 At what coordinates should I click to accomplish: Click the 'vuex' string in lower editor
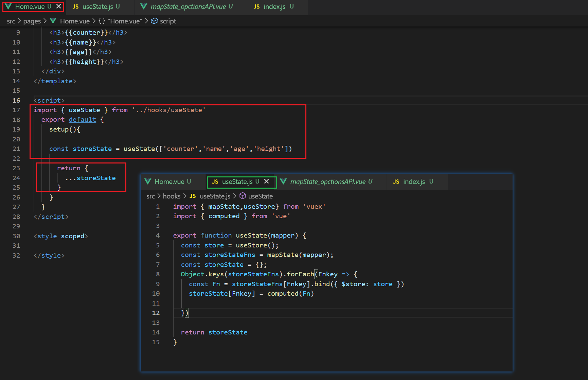point(314,207)
